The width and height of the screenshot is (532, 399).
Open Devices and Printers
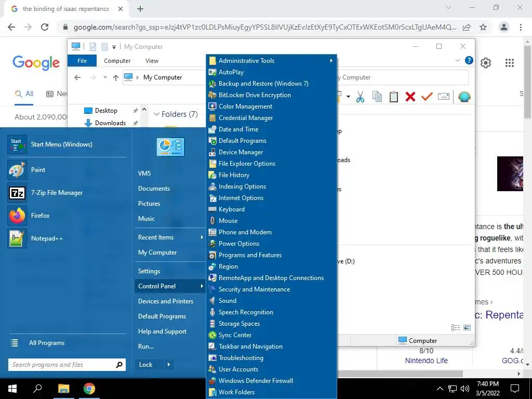coord(166,301)
